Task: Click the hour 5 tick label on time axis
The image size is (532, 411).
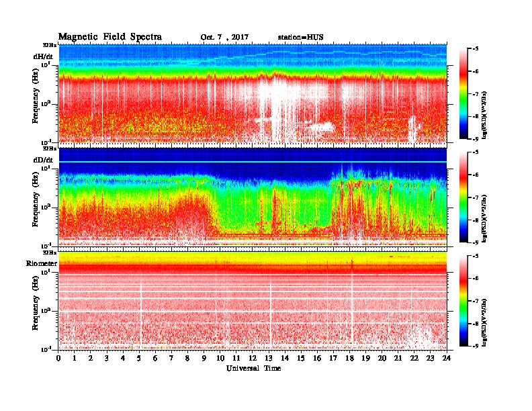Action: click(139, 359)
